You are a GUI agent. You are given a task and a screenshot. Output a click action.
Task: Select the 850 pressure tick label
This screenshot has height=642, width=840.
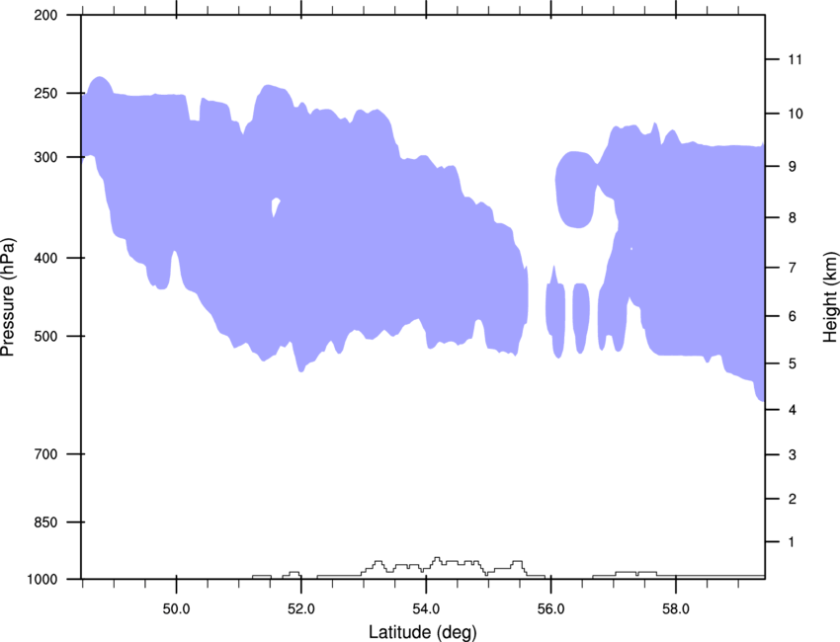click(45, 522)
